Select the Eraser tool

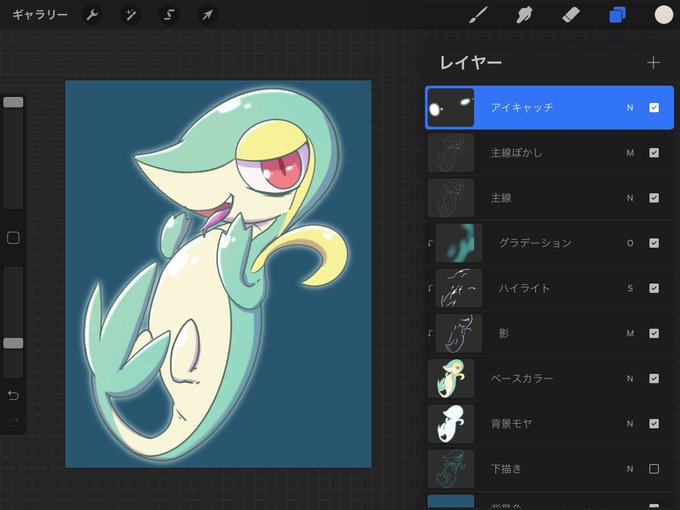coord(571,15)
